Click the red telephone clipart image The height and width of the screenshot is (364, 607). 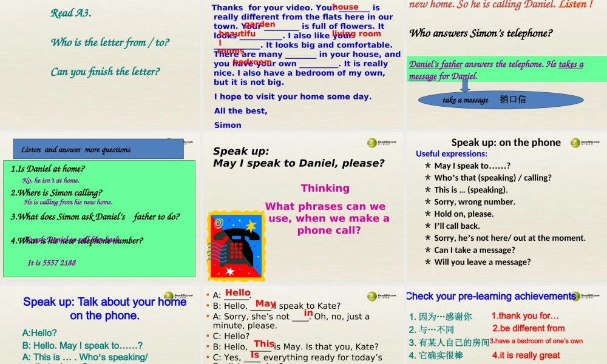click(x=236, y=244)
